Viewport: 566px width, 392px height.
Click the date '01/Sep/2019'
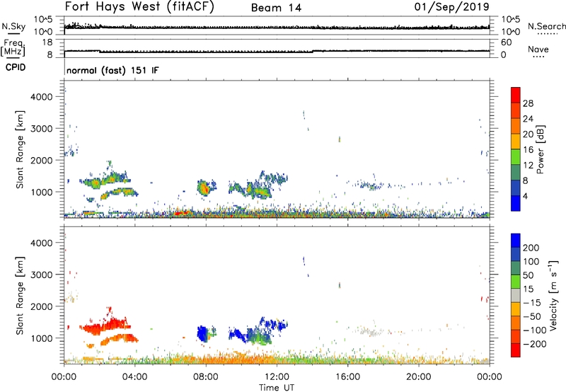pyautogui.click(x=451, y=6)
